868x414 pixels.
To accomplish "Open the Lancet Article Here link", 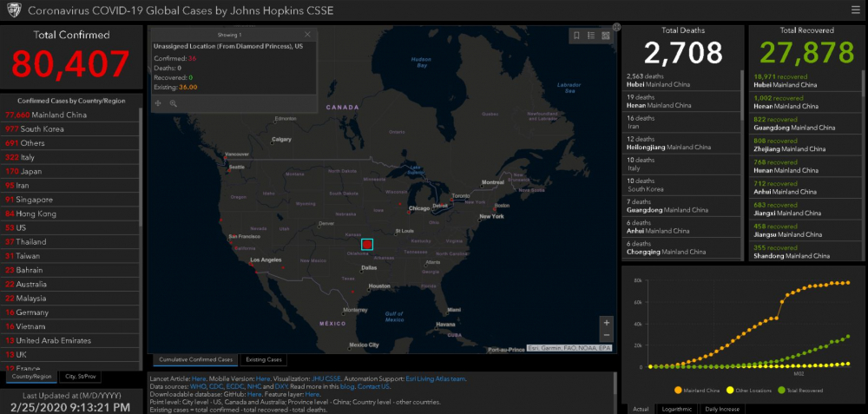I will 199,379.
